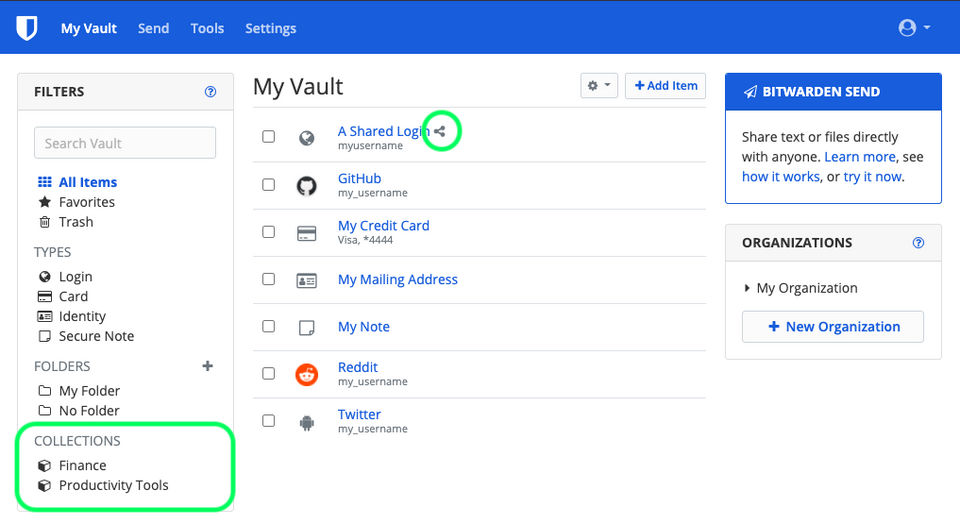Click the Bitwarden Send paper plane icon
This screenshot has width=960, height=525.
751,92
